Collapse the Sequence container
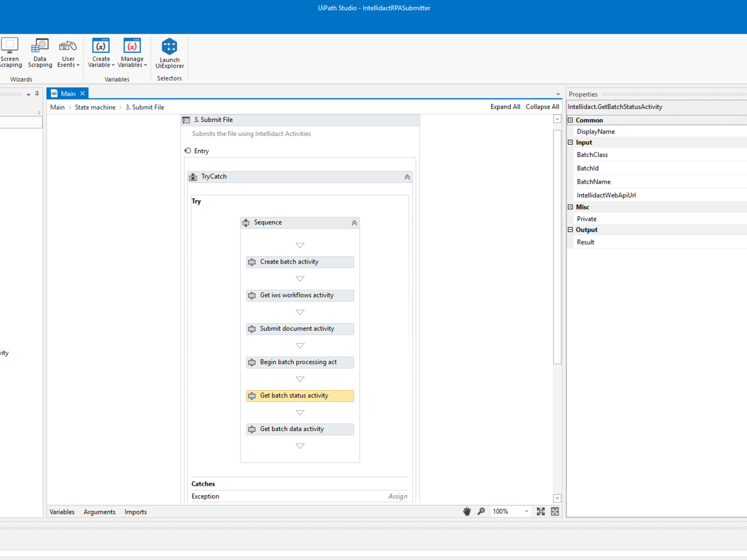 [x=354, y=223]
